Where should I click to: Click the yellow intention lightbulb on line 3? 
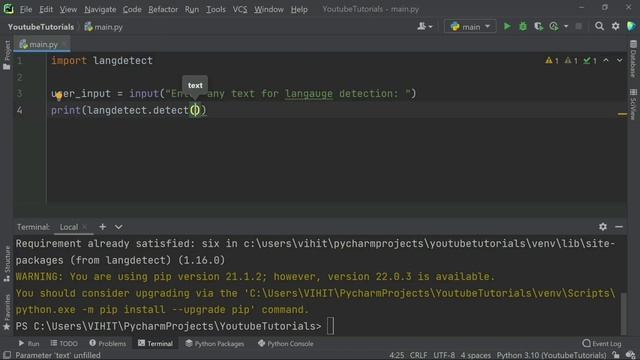click(x=59, y=97)
